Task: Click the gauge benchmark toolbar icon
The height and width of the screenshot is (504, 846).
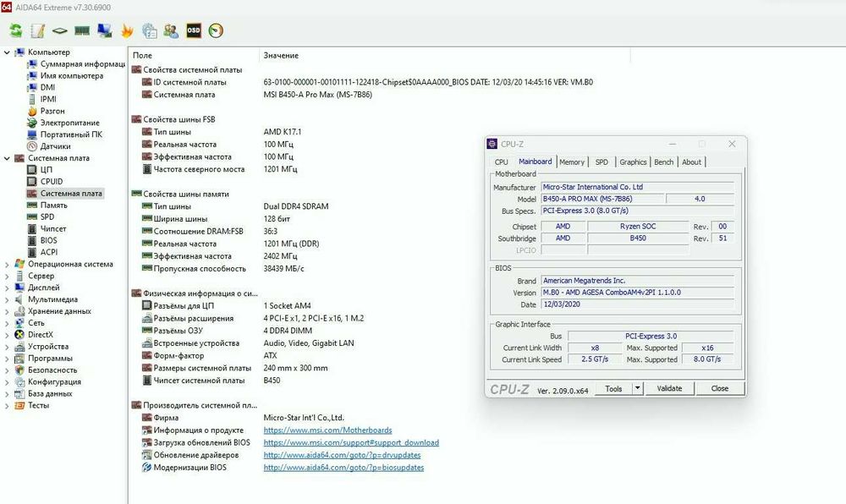Action: (216, 30)
